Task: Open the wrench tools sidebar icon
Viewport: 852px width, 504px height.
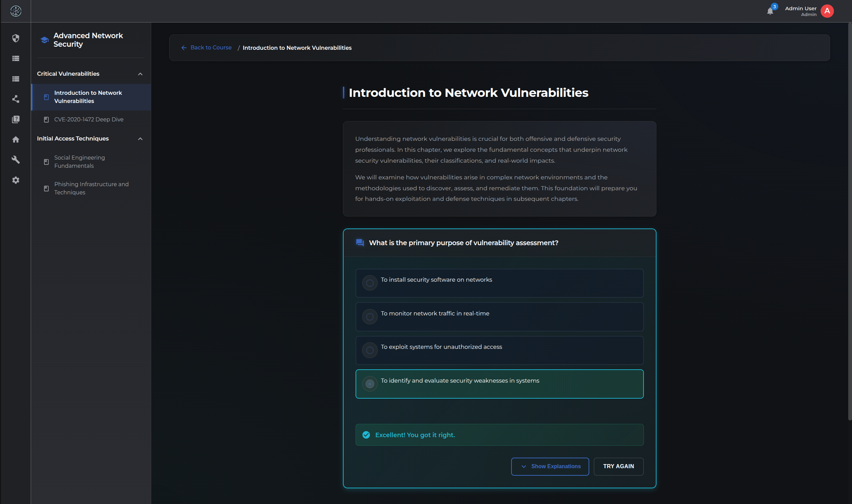Action: (x=16, y=160)
